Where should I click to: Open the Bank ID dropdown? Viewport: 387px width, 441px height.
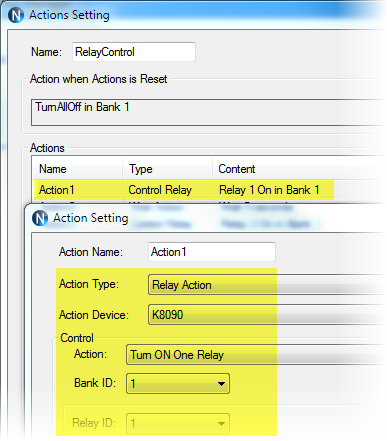(178, 384)
